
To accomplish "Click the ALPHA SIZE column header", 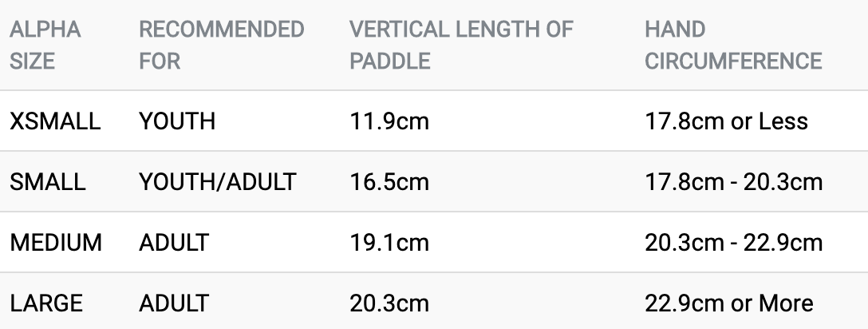I will [x=45, y=45].
